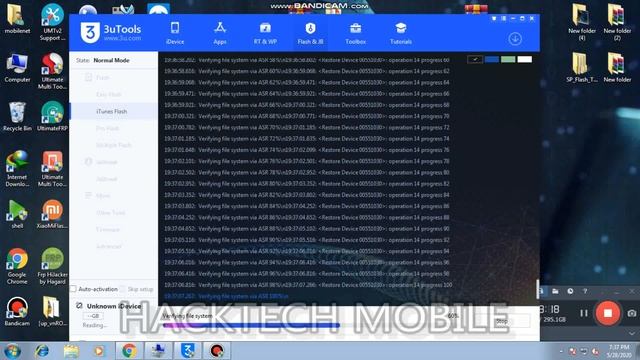The height and width of the screenshot is (360, 640).
Task: Open Windows Explorer from taskbar
Action: 71,351
